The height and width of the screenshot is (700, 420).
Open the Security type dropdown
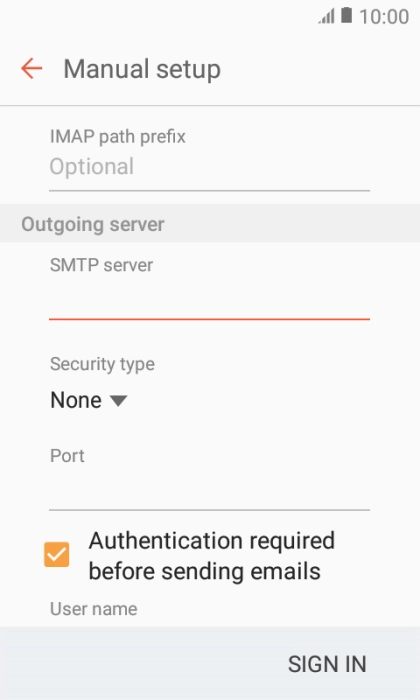(89, 400)
